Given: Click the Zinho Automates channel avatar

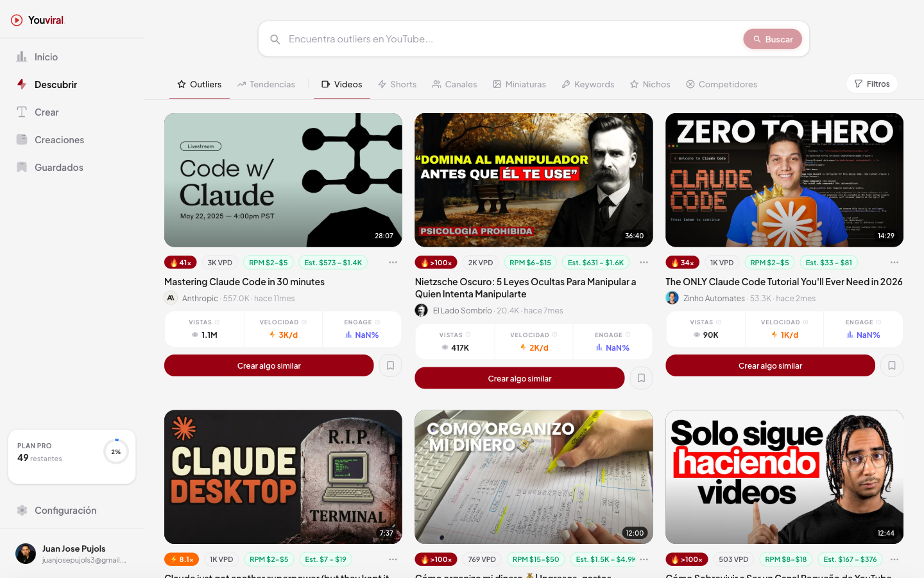Looking at the screenshot, I should 672,298.
